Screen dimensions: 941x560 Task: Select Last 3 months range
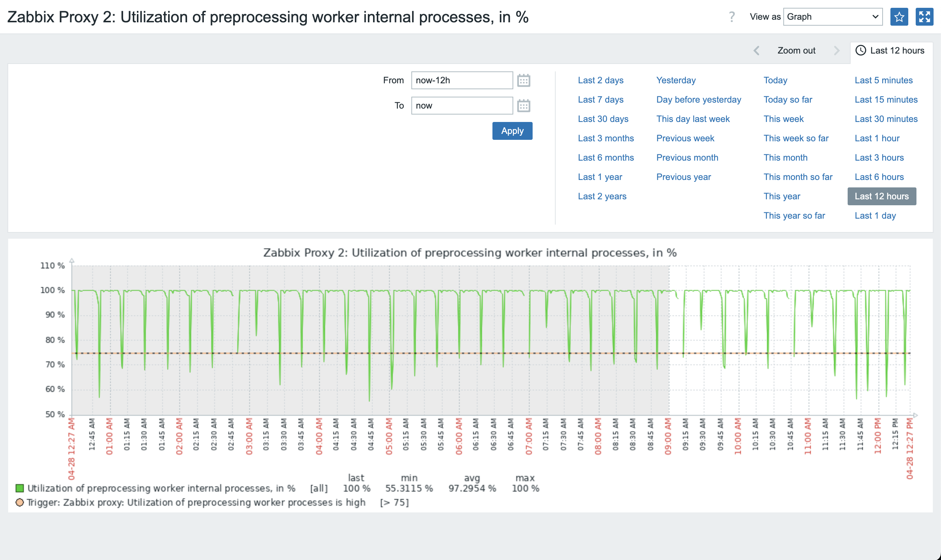606,138
